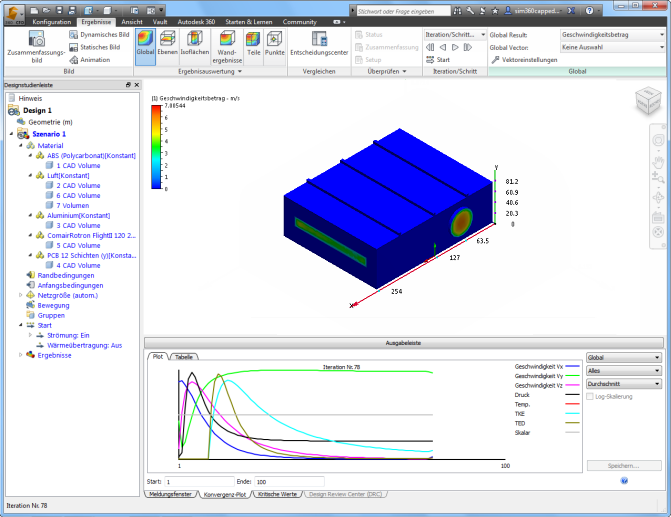Undock the Designstudienleiste panel
The width and height of the screenshot is (671, 517).
point(128,85)
